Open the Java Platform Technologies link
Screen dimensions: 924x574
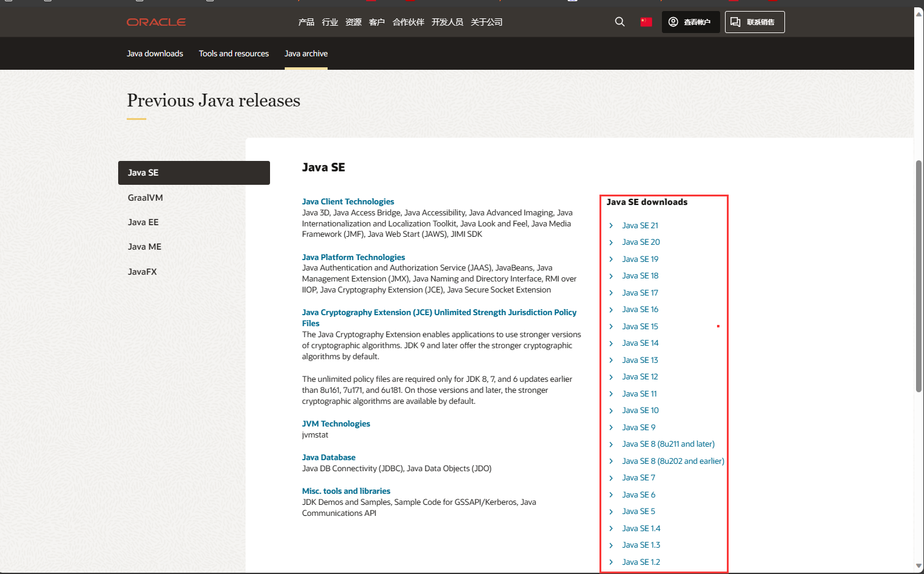(x=353, y=257)
